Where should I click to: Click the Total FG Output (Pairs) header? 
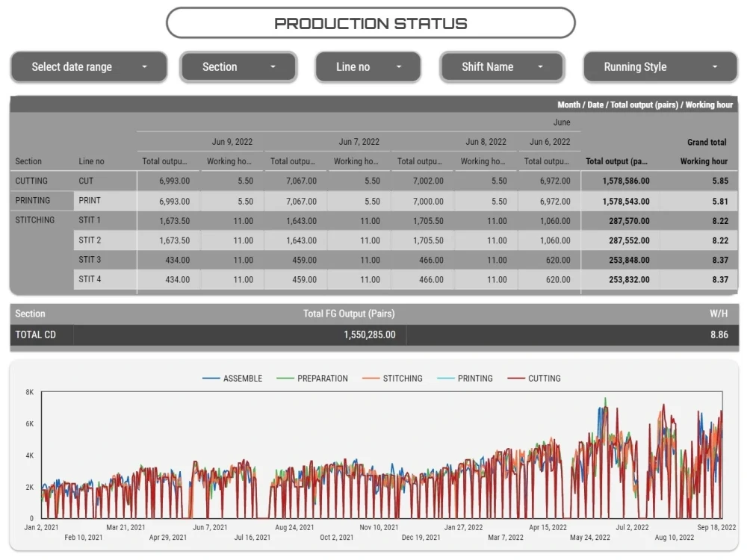coord(349,314)
